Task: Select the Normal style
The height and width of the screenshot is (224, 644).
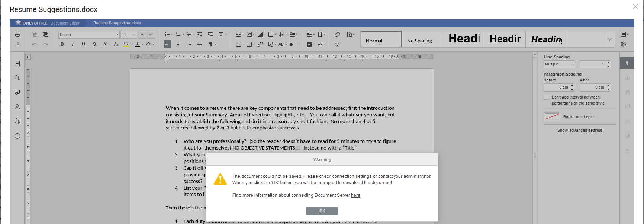Action: point(381,39)
